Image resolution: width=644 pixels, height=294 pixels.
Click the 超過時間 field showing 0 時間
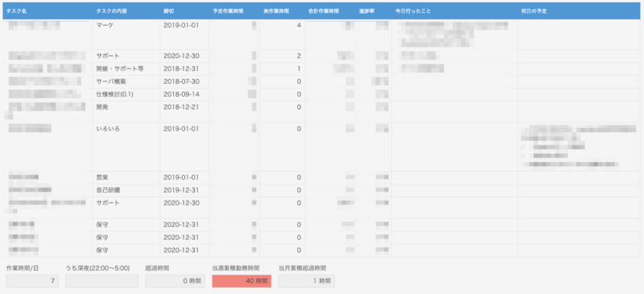tap(175, 281)
